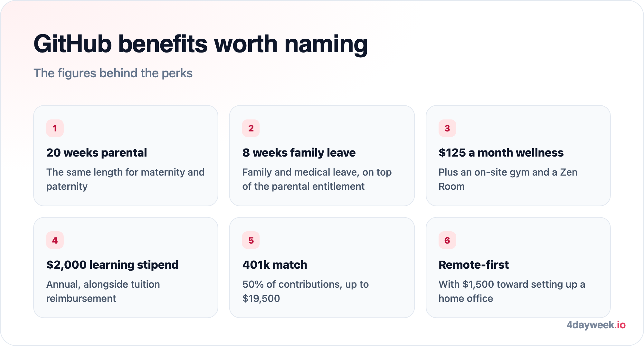Click the number 2 badge
This screenshot has width=644, height=346.
[x=251, y=128]
